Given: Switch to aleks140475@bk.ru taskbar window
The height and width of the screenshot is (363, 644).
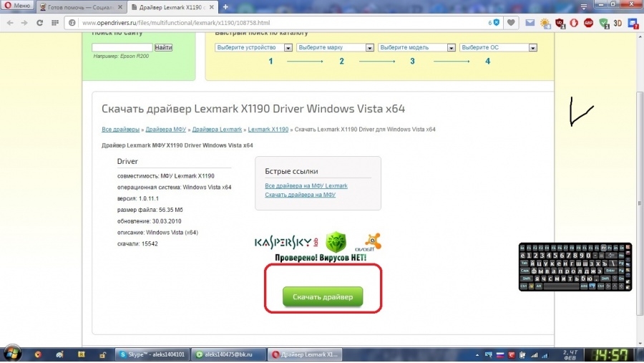Looking at the screenshot, I should click(229, 354).
